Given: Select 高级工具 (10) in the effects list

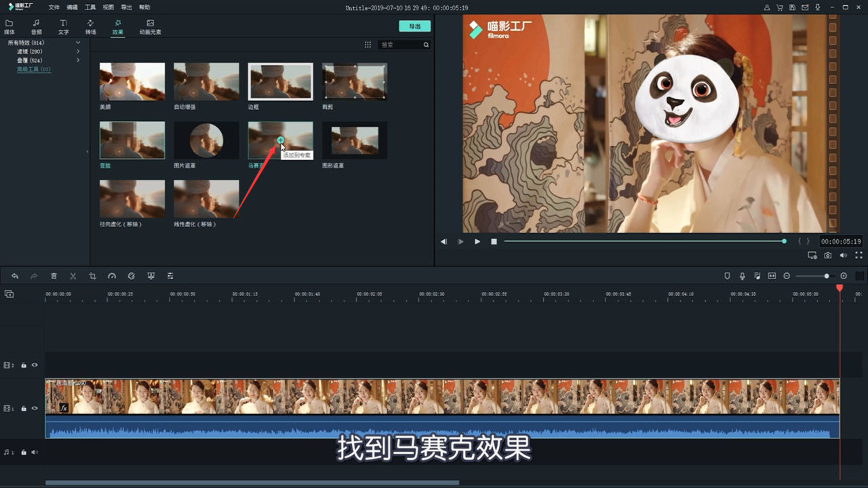Looking at the screenshot, I should click(34, 69).
